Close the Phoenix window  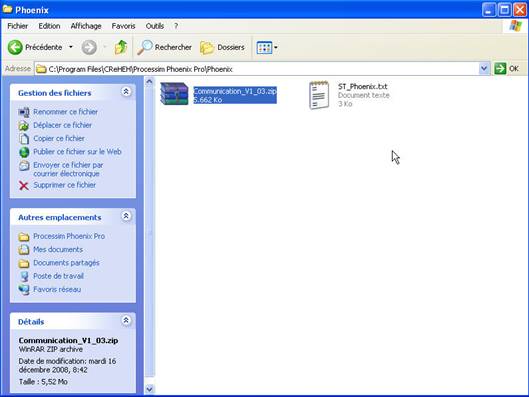(520, 9)
